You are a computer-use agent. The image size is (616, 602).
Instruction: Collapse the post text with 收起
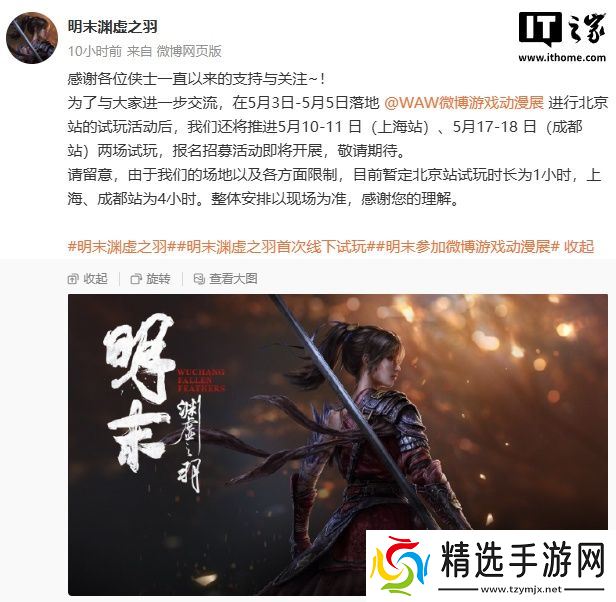tap(579, 247)
